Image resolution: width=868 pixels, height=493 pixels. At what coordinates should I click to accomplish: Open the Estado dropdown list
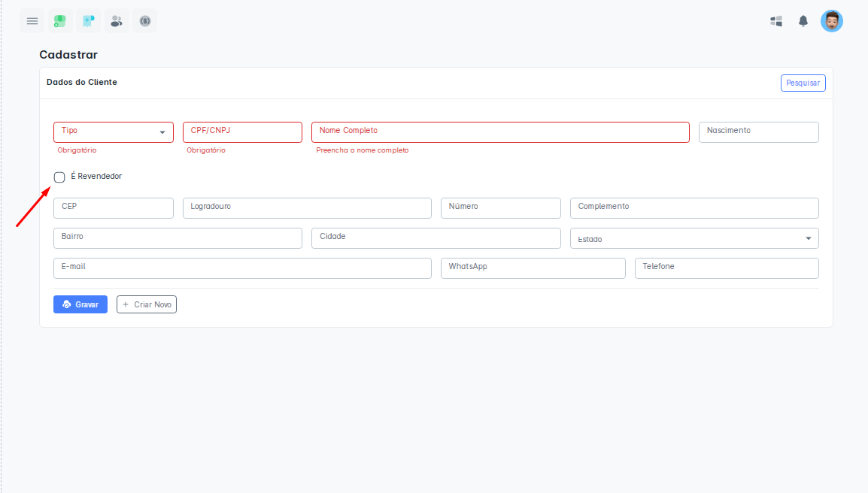click(x=694, y=238)
